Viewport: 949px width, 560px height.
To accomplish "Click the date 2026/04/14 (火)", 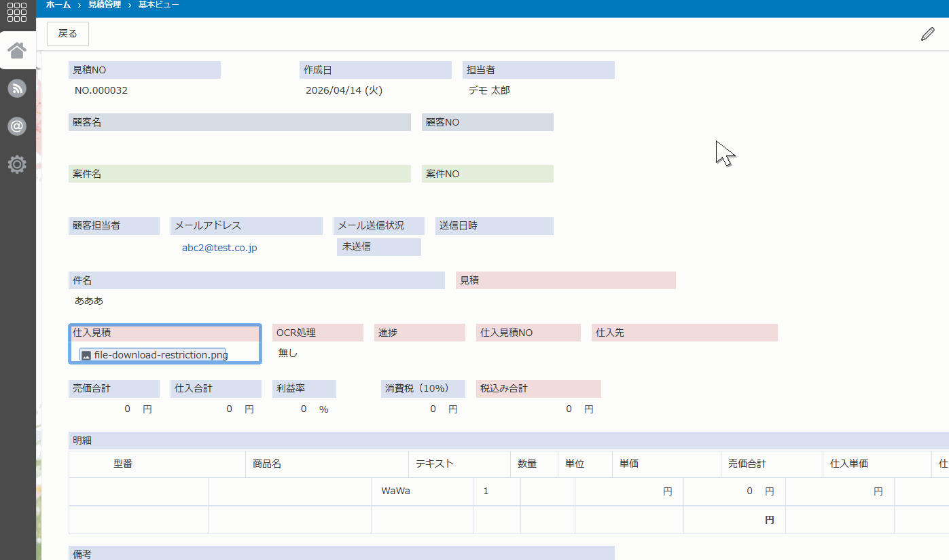I will coord(344,90).
